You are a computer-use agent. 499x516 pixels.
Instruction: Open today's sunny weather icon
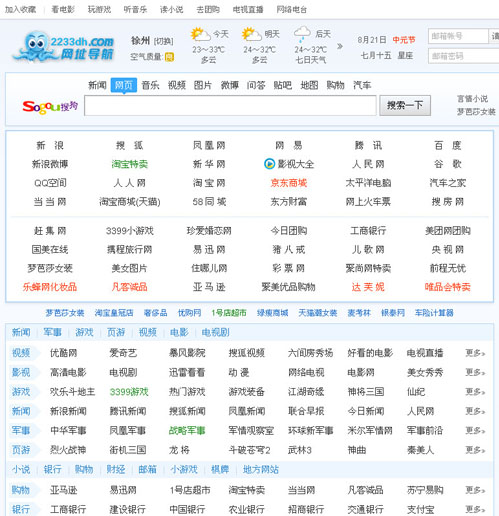point(200,34)
